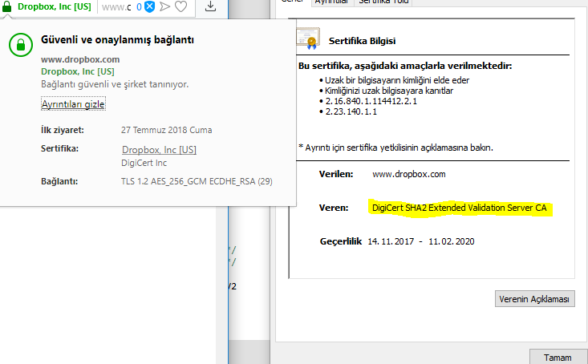Click the green circled lock icon

tap(21, 45)
